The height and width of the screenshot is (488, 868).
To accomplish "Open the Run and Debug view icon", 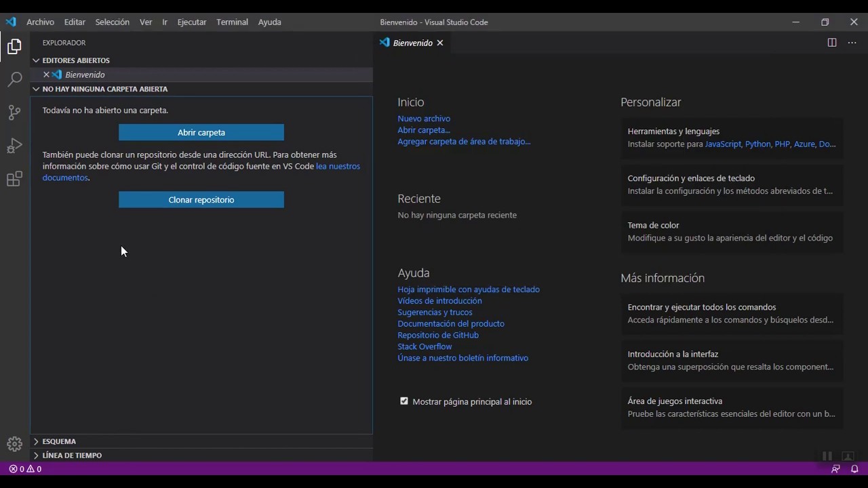I will pos(14,146).
